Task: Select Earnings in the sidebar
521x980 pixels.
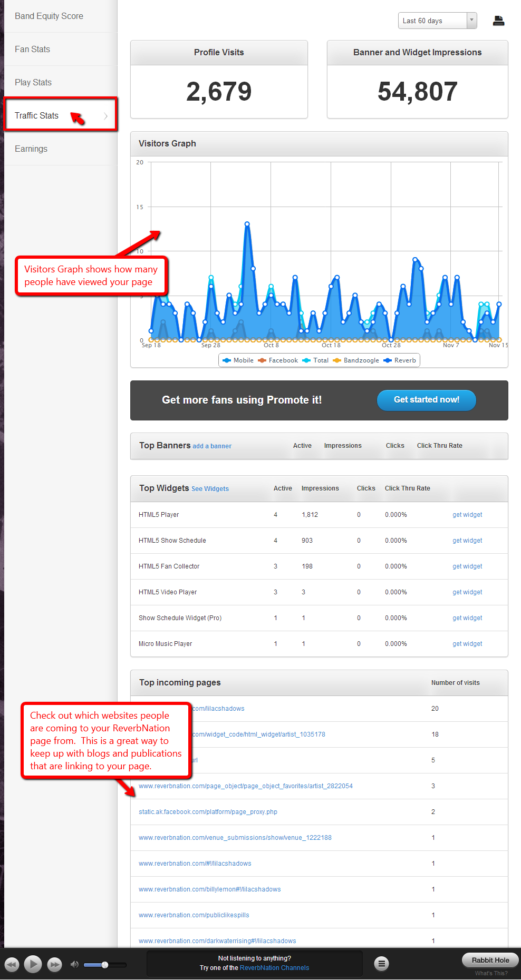Action: tap(31, 149)
